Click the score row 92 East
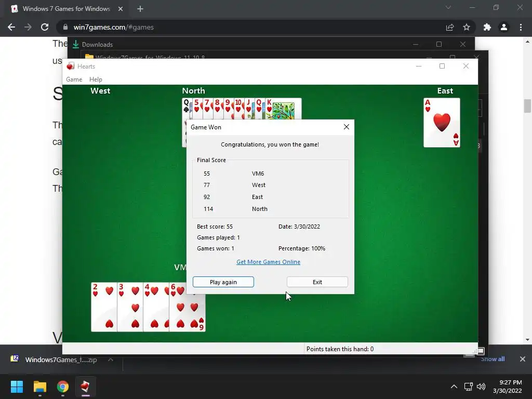 (x=233, y=197)
